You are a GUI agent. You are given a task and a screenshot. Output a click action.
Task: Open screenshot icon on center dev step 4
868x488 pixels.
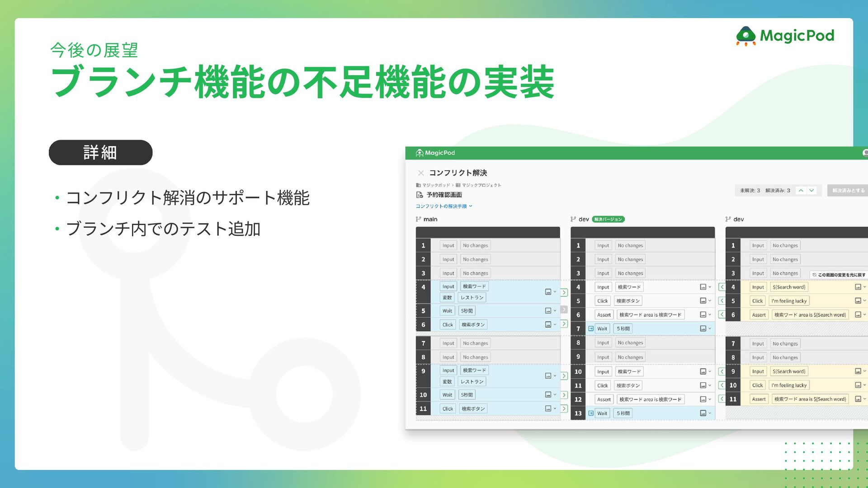point(703,287)
